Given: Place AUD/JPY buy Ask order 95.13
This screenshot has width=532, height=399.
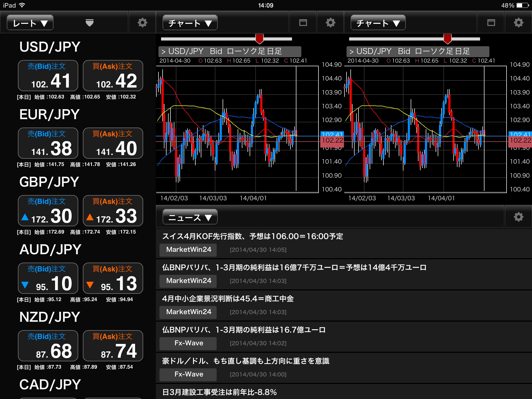Looking at the screenshot, I should coord(113,278).
